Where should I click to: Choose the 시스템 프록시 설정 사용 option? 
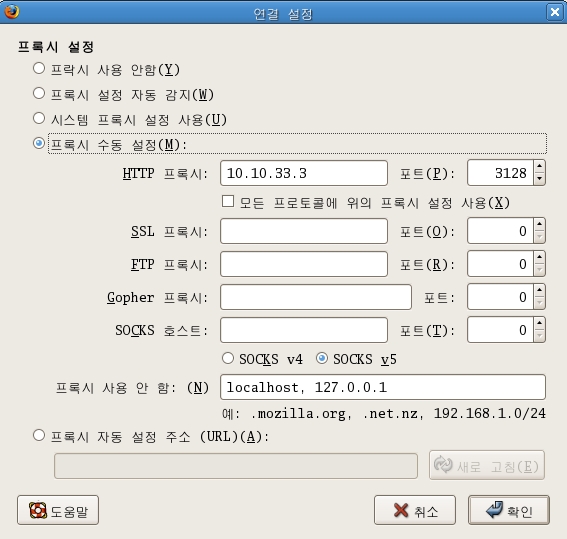tap(39, 119)
